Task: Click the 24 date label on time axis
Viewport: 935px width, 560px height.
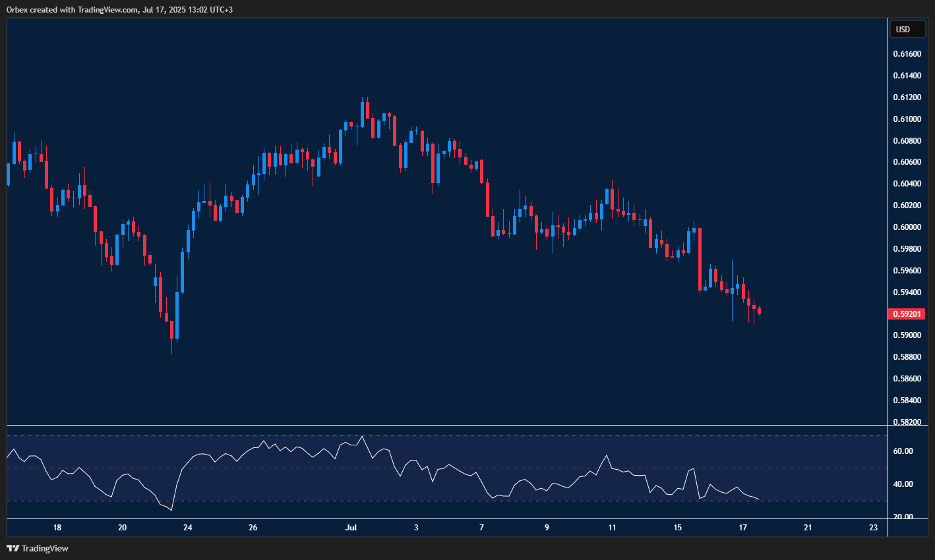Action: (188, 528)
